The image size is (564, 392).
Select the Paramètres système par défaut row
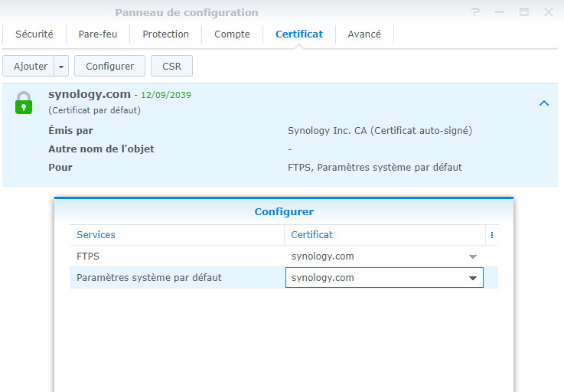coord(284,277)
